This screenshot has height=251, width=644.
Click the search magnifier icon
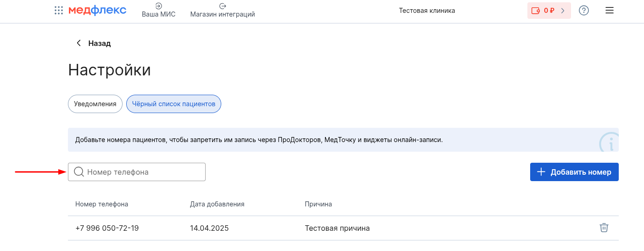[x=78, y=172]
